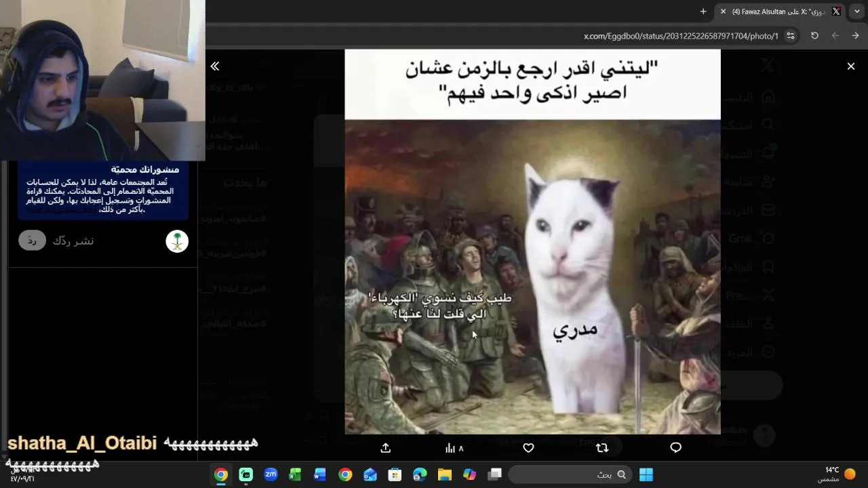Image resolution: width=868 pixels, height=488 pixels.
Task: Open Zoom from the taskbar
Action: [x=271, y=474]
